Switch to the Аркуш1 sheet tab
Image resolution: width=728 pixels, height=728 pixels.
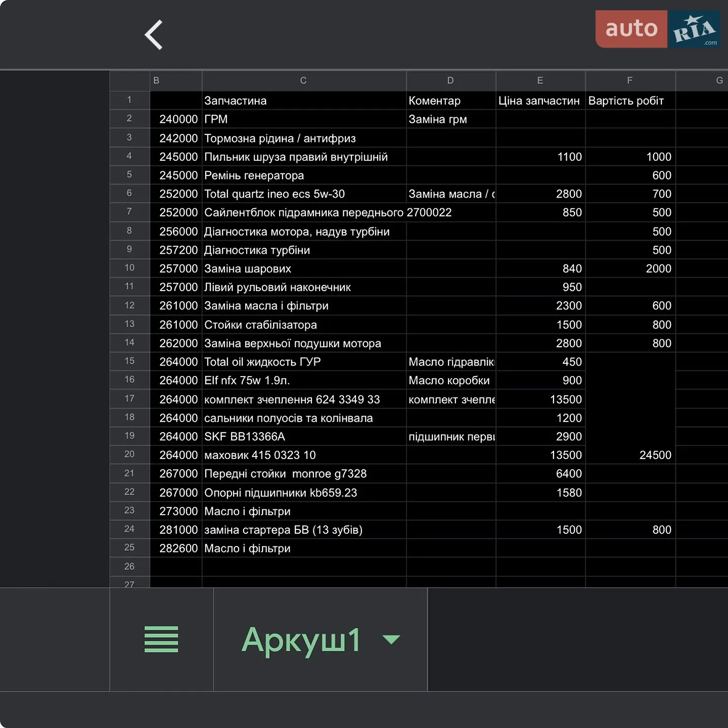pos(301,640)
